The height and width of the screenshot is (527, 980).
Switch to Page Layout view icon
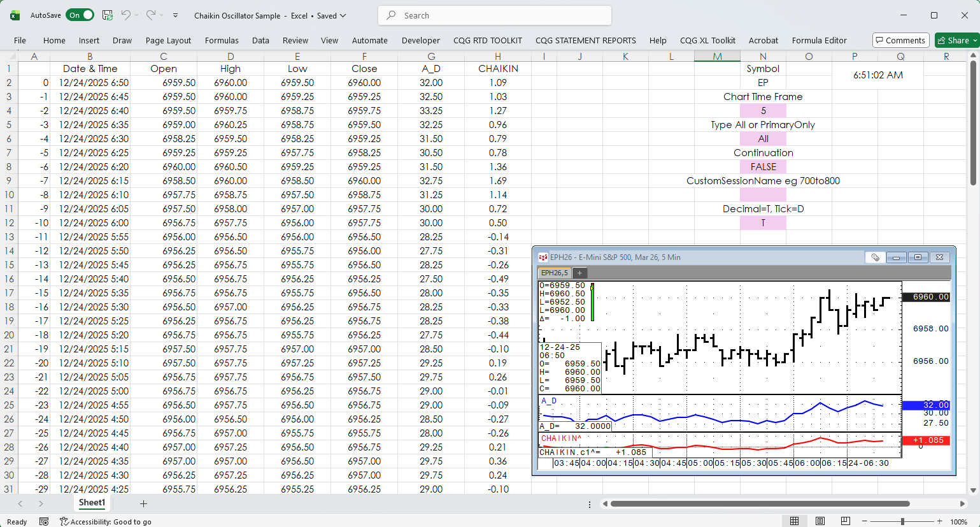coord(820,521)
